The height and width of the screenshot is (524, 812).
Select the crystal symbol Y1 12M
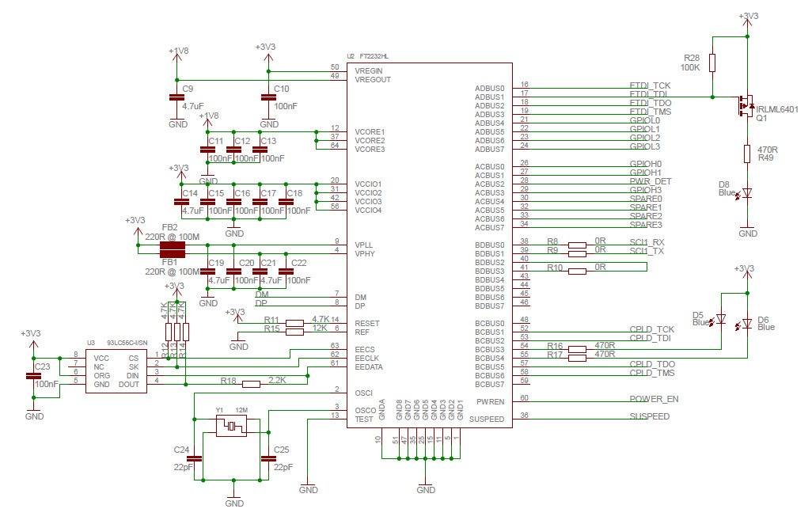coord(230,425)
